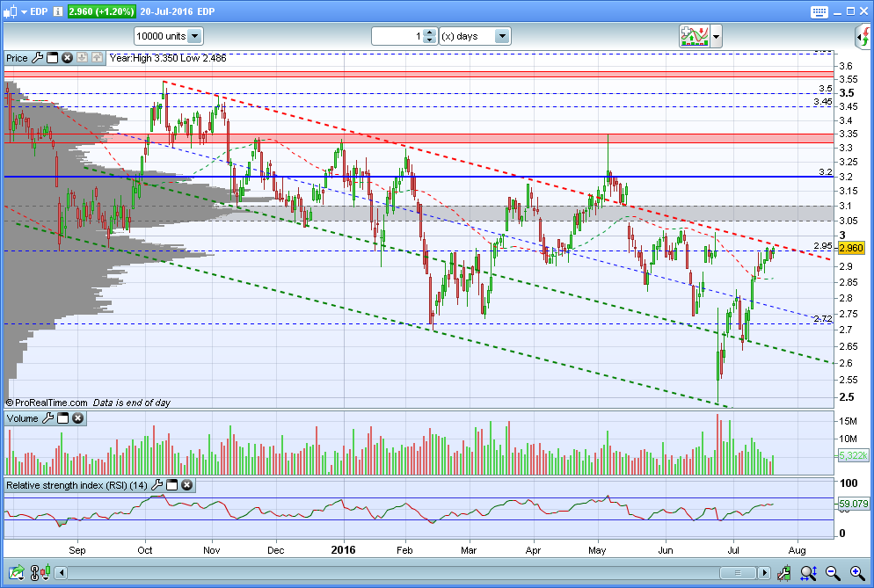Click the timeframe number input field
This screenshot has height=588, width=874.
(x=397, y=36)
